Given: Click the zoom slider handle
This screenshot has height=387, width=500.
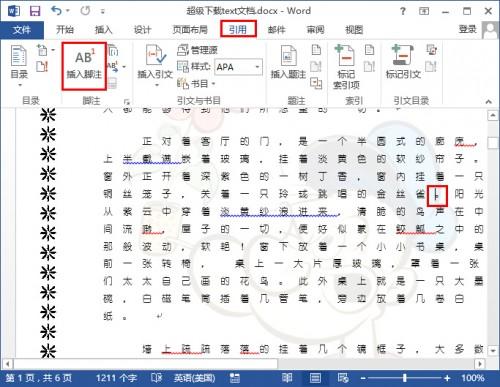Looking at the screenshot, I should [x=405, y=378].
